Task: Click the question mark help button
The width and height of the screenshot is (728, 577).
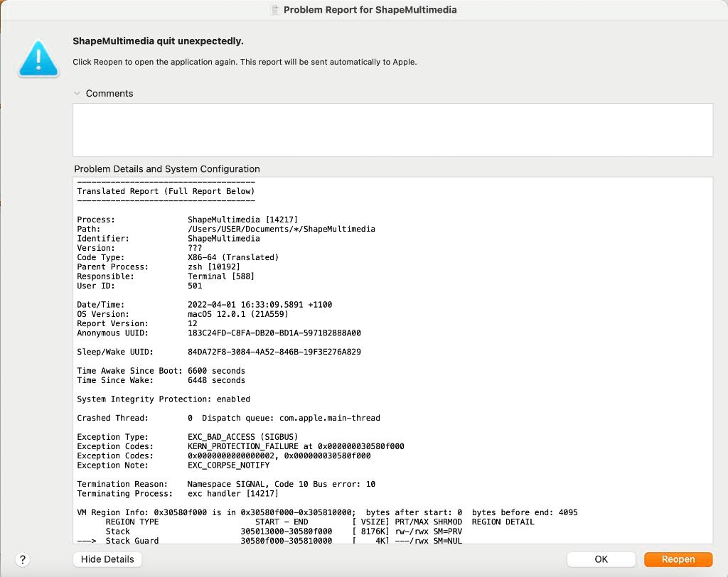Action: [22, 559]
